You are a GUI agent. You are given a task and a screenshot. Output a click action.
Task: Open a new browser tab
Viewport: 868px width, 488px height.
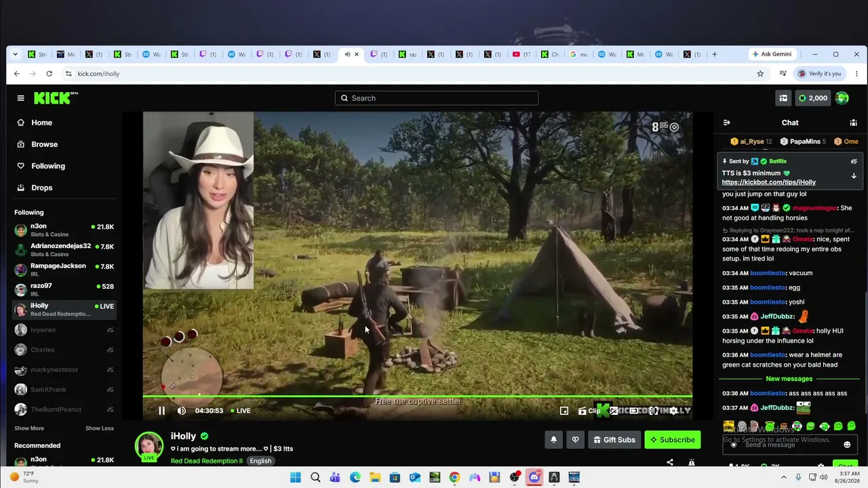714,54
